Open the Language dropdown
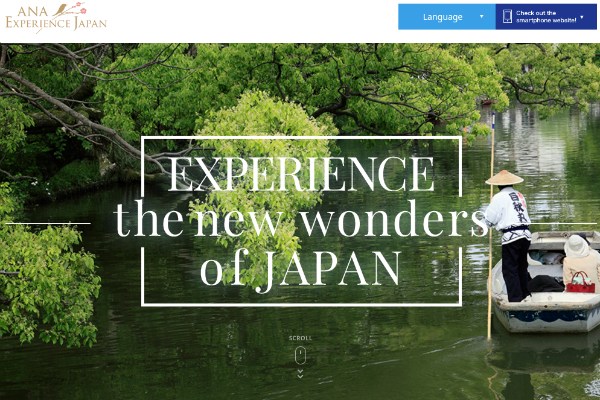 tap(447, 17)
